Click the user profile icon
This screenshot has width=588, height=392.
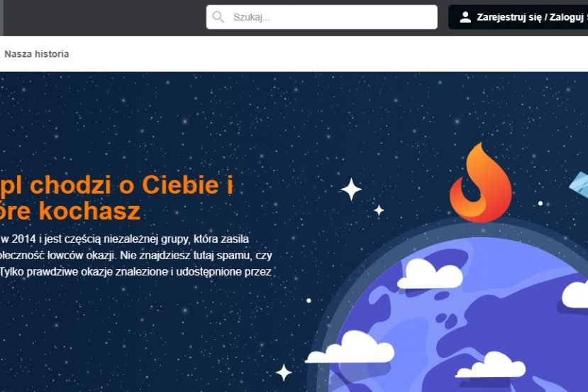coord(465,17)
